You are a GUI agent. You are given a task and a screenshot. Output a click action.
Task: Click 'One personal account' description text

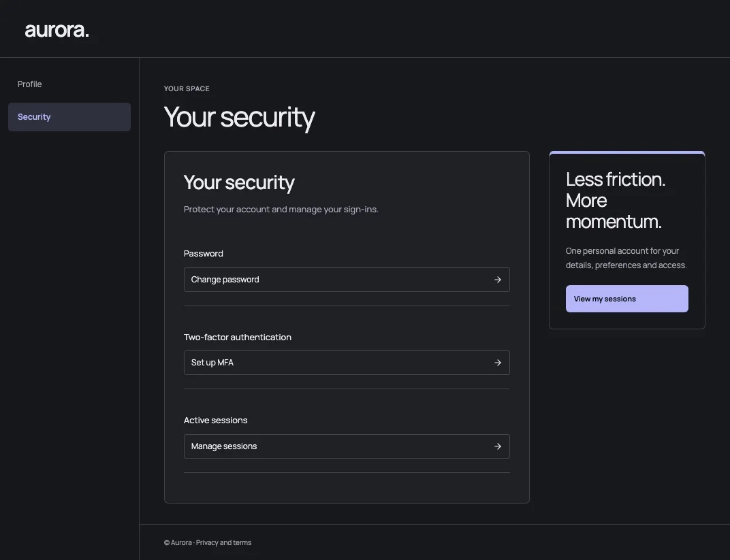(x=626, y=258)
